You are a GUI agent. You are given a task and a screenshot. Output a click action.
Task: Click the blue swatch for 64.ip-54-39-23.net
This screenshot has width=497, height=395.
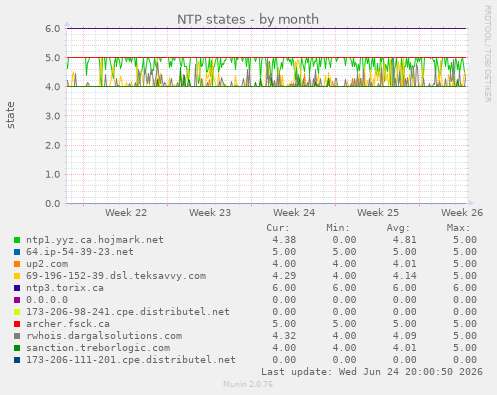tap(17, 252)
